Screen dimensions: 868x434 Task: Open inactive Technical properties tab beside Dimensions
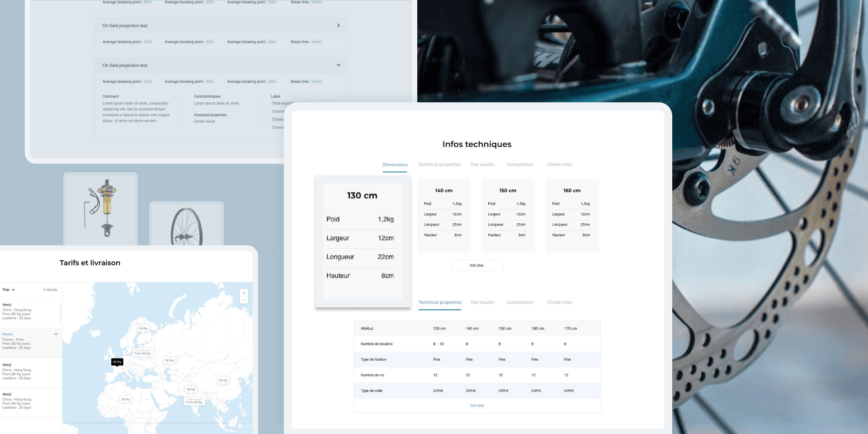(x=439, y=165)
